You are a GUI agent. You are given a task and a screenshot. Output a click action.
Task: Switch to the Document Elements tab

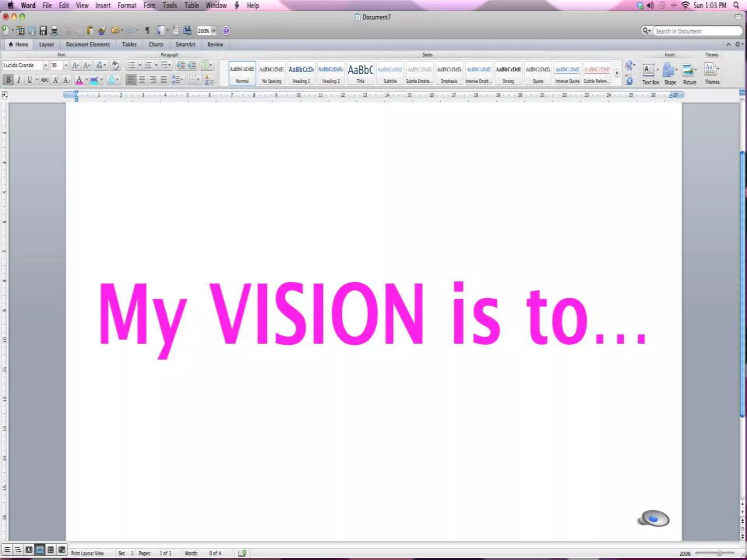88,44
